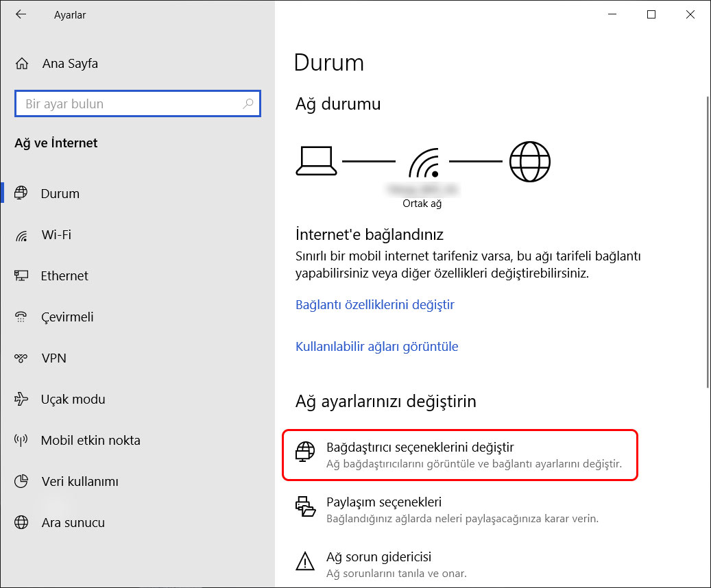711x588 pixels.
Task: Click the Ana Sayfa home icon
Action: coord(22,64)
